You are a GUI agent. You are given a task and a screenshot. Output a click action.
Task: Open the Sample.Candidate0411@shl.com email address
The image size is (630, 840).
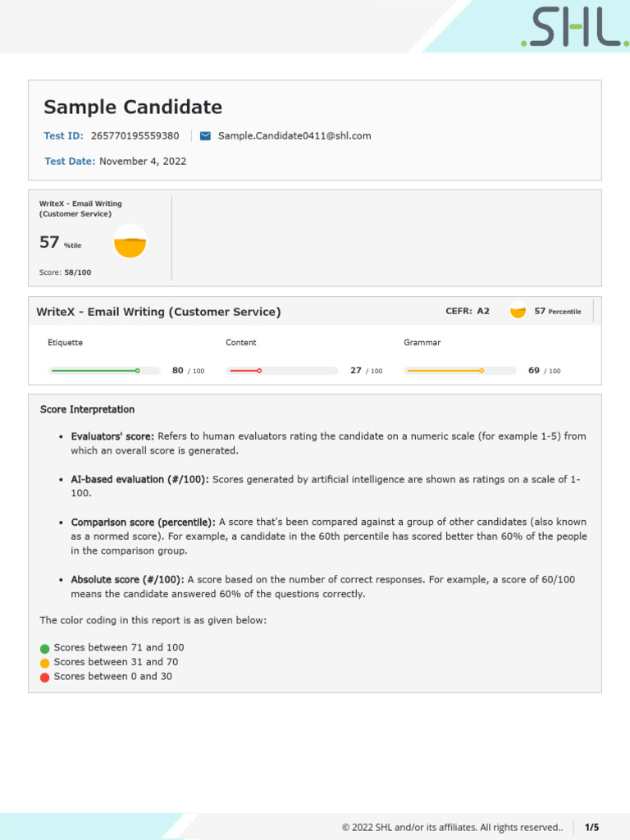(294, 136)
